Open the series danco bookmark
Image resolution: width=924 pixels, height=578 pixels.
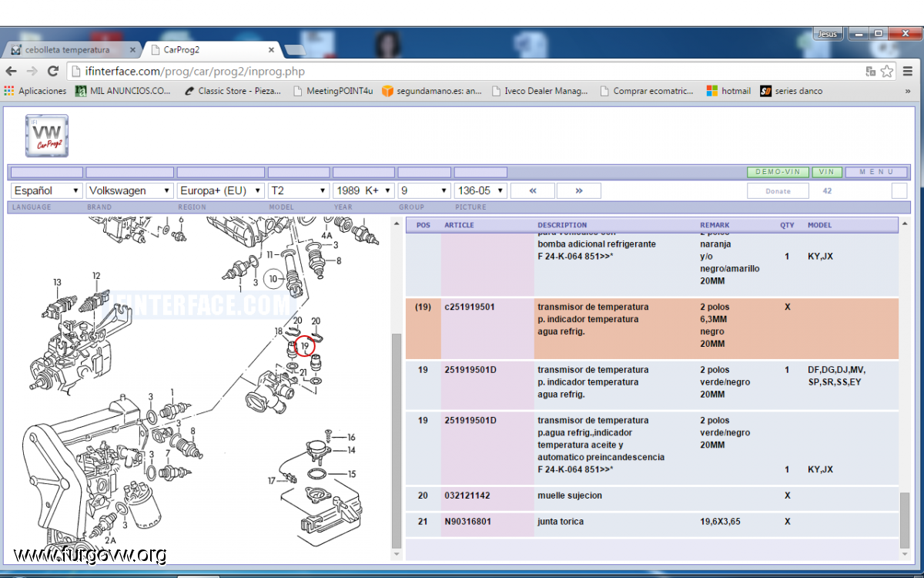coord(792,91)
